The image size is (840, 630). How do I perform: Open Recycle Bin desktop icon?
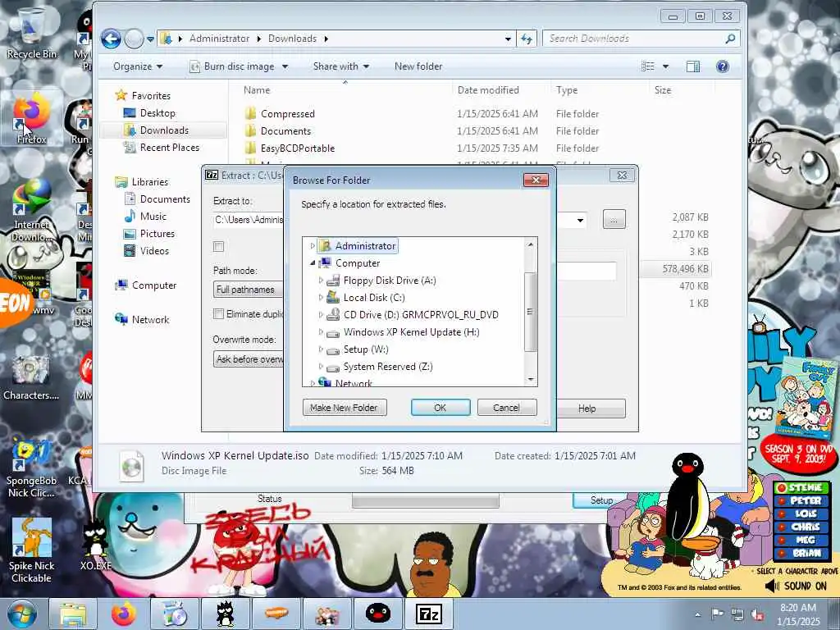[31, 32]
